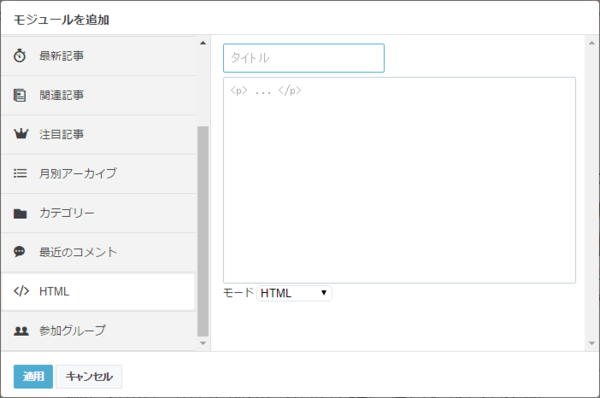
Task: Click the 適用 button
Action: click(33, 377)
